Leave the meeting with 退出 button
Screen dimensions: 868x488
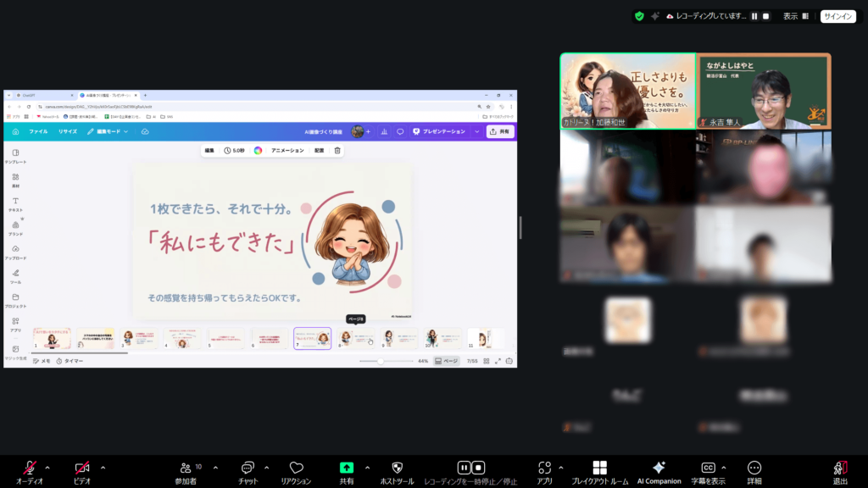coord(840,469)
